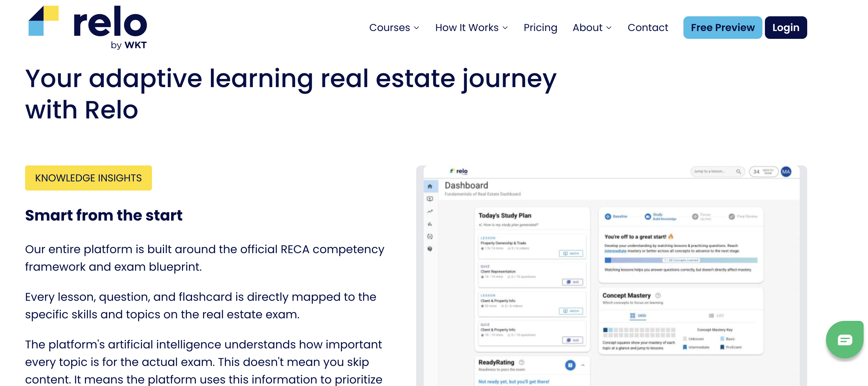
Task: Expand the About dropdown menu
Action: [x=592, y=28]
